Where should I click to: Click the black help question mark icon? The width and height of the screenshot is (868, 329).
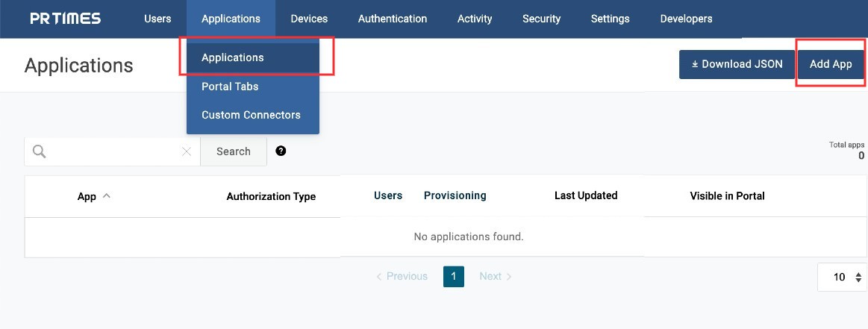(x=281, y=151)
